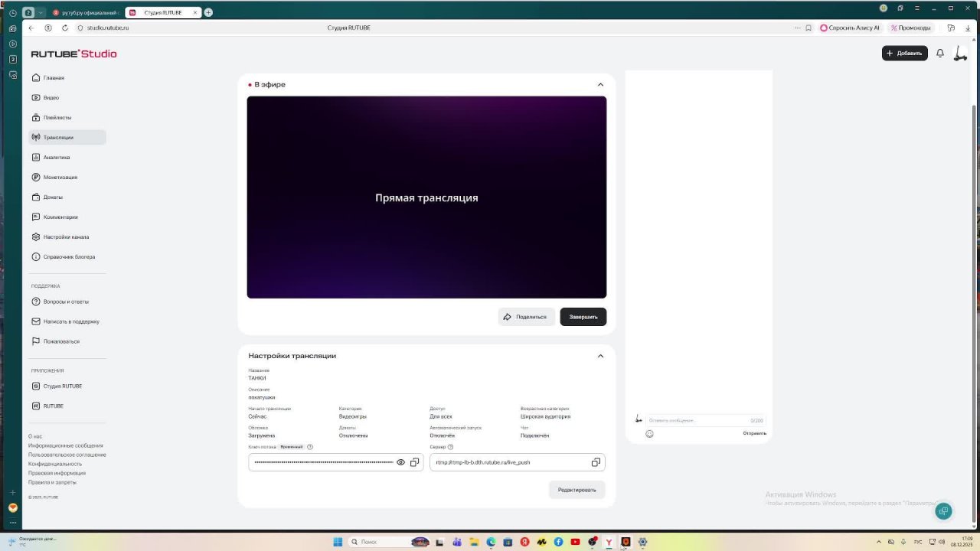This screenshot has height=551, width=980.
Task: Open Microsoft Edge from the taskbar
Action: pyautogui.click(x=491, y=542)
